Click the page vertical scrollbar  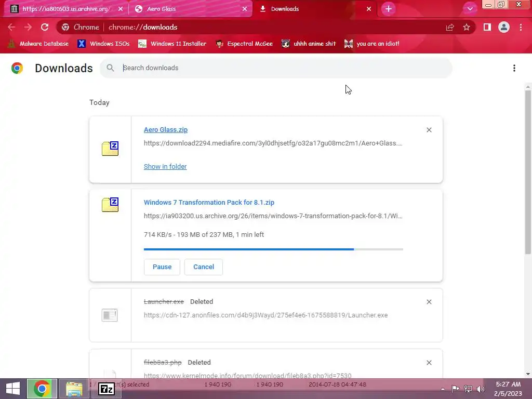(528, 172)
